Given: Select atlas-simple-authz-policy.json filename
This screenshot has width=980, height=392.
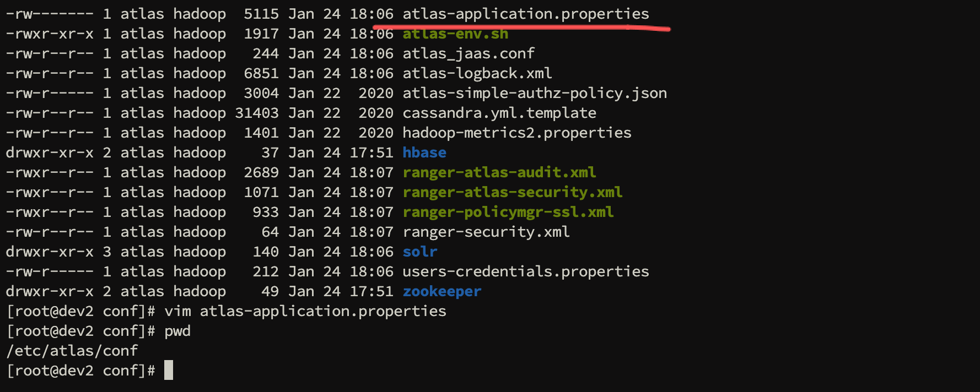Looking at the screenshot, I should [x=535, y=93].
